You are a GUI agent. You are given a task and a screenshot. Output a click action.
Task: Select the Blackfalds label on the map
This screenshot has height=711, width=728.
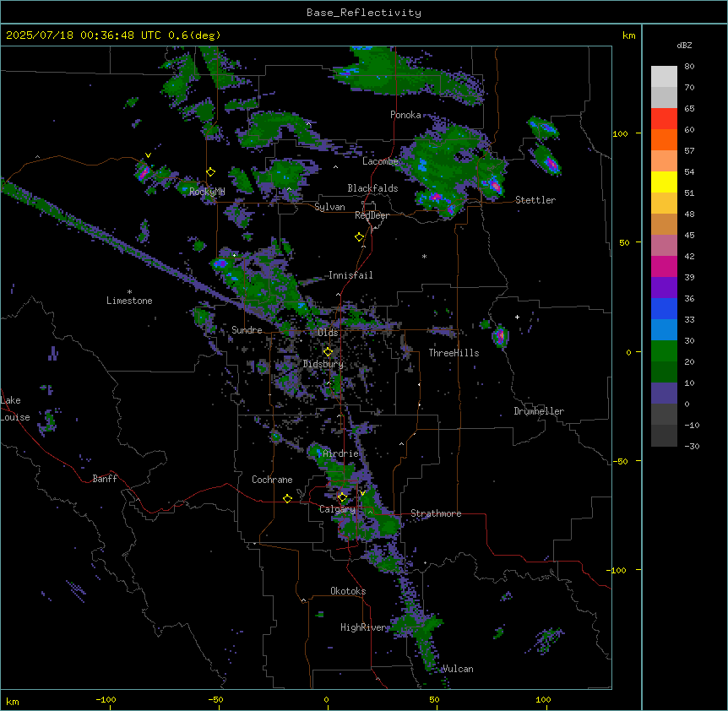(x=372, y=188)
